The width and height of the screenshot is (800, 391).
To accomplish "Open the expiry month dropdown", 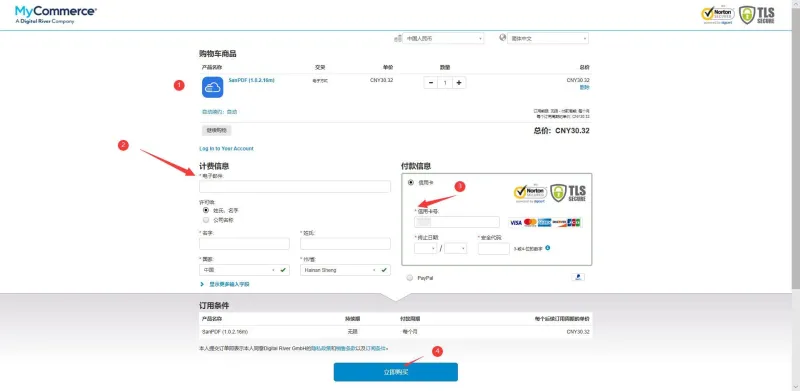I will tap(426, 249).
